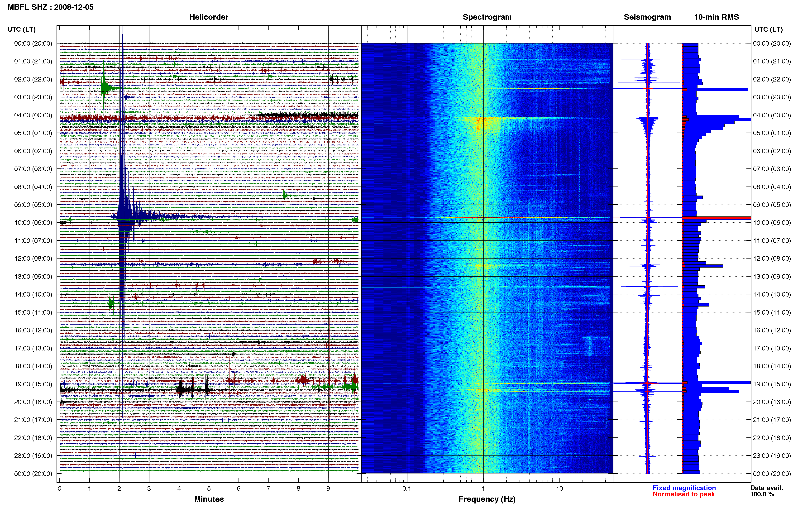
Task: Click the Helicorder panel heading
Action: pyautogui.click(x=209, y=17)
